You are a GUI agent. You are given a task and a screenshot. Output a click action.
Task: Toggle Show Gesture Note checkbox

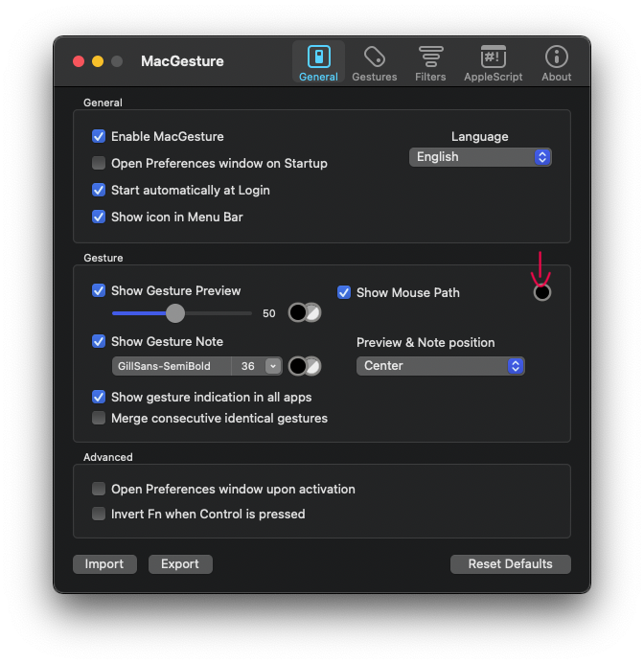pos(99,341)
